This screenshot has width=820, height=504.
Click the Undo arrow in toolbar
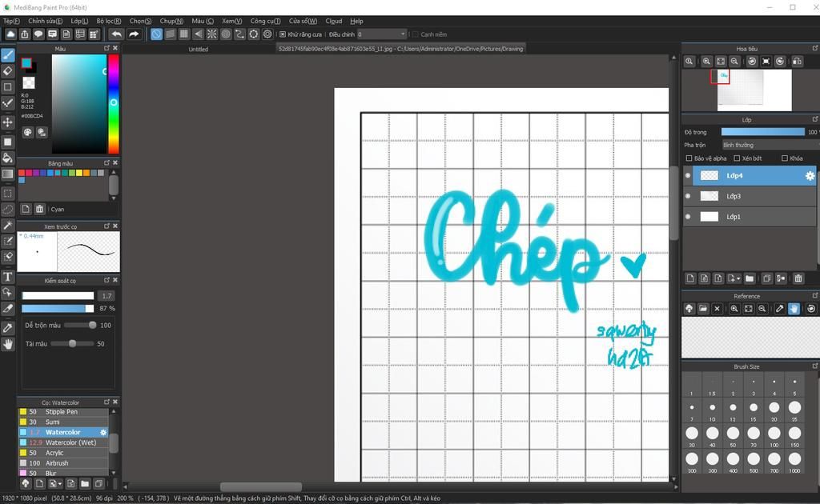116,34
